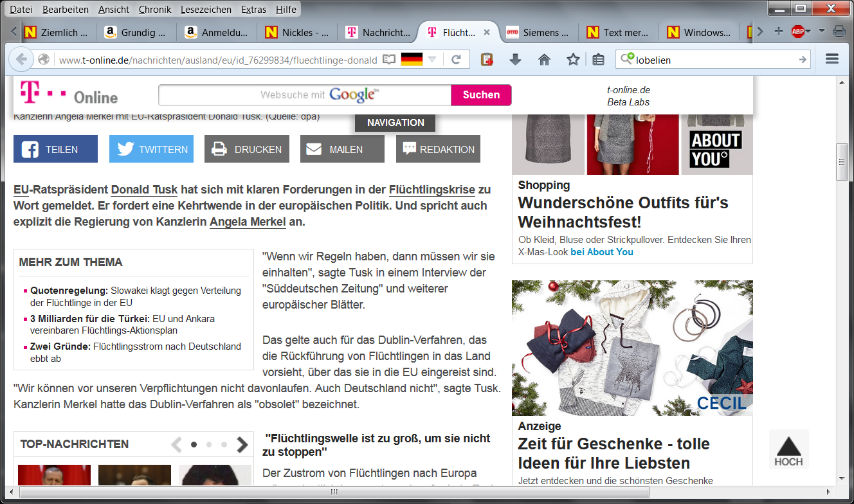This screenshot has height=504, width=854.
Task: Open the Hilfe menu
Action: (x=286, y=10)
